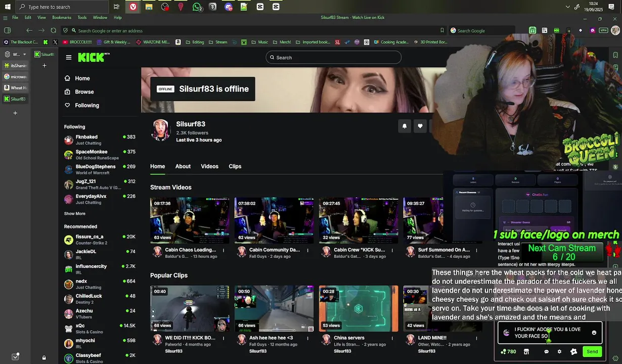The height and width of the screenshot is (364, 622).
Task: Toggle notifications bell for Silsurf83
Action: pos(404,126)
